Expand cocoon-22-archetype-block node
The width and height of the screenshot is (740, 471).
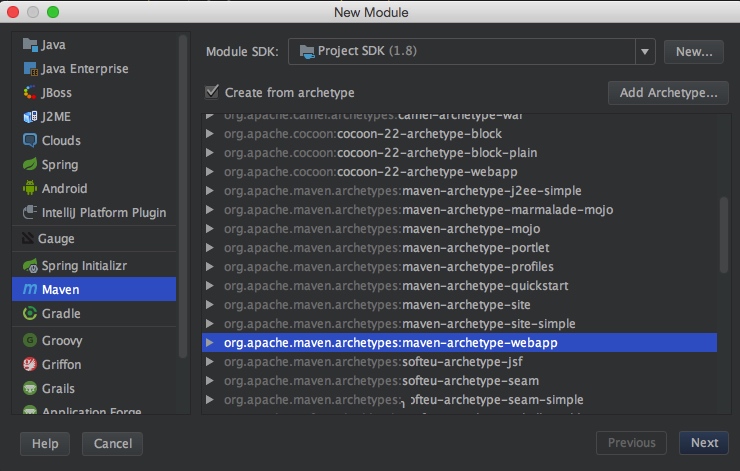(210, 134)
